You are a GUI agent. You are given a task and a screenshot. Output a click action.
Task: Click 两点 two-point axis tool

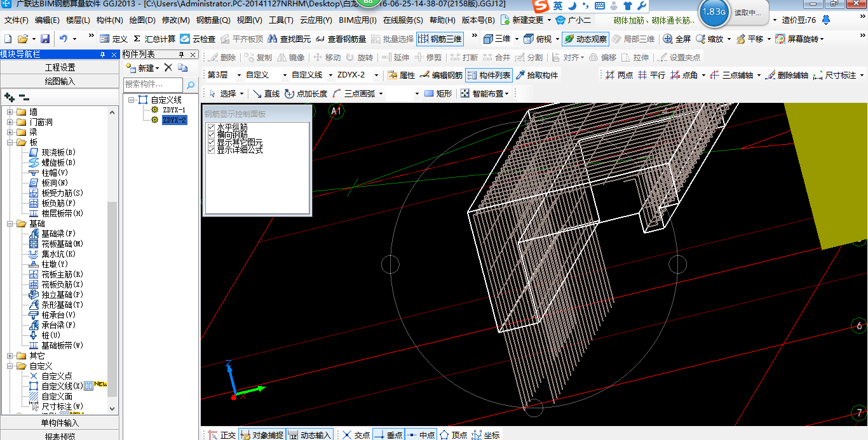pyautogui.click(x=619, y=75)
